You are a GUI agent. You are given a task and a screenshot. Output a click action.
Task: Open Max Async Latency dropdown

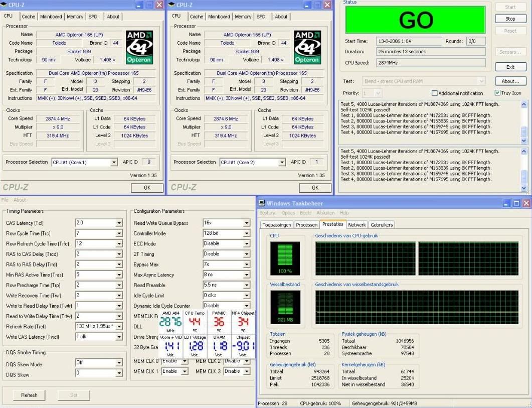(x=247, y=275)
